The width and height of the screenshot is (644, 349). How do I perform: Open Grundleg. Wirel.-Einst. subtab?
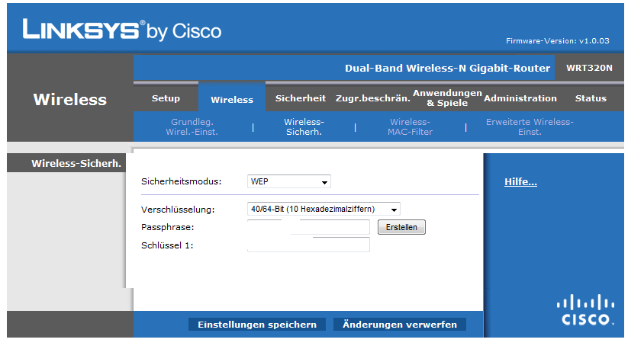pos(192,127)
